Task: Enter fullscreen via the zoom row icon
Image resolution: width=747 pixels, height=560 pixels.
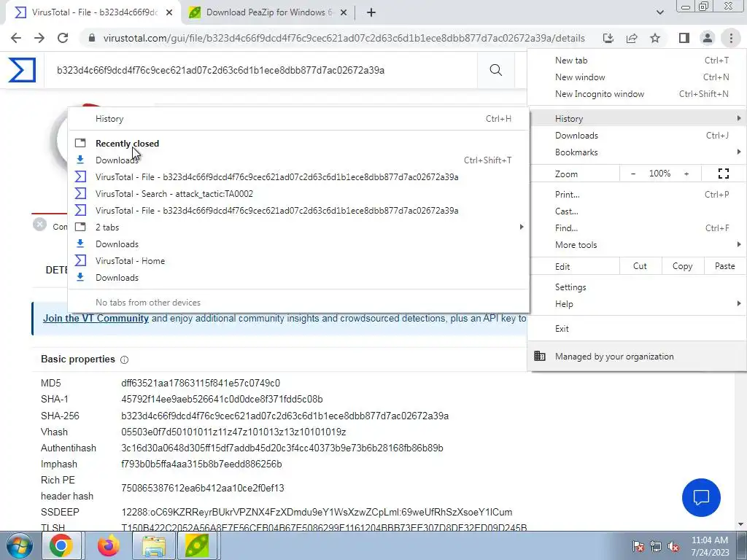Action: 723,174
